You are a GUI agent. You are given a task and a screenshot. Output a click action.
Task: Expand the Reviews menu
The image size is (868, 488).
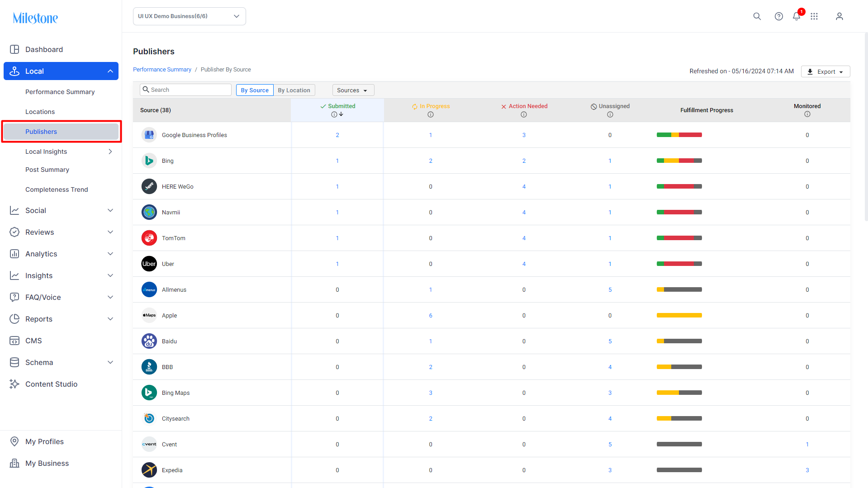click(110, 232)
